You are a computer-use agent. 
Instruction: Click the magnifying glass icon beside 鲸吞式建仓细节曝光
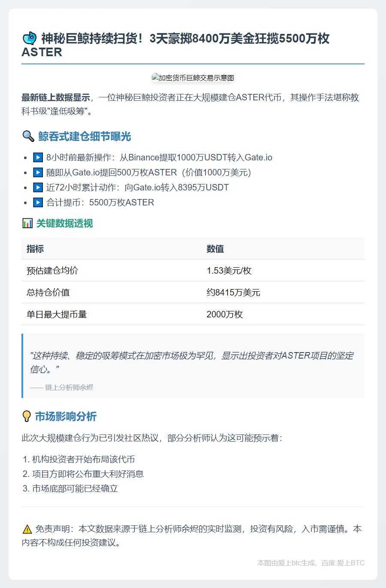pyautogui.click(x=28, y=136)
